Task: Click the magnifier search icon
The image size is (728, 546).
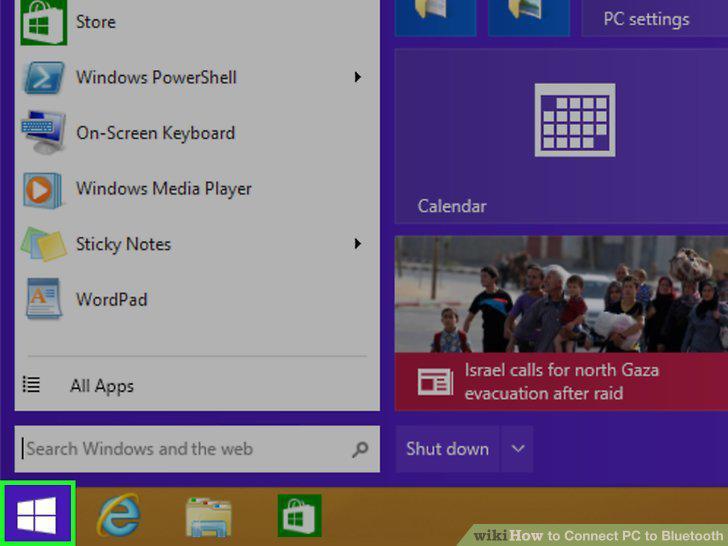Action: (360, 449)
